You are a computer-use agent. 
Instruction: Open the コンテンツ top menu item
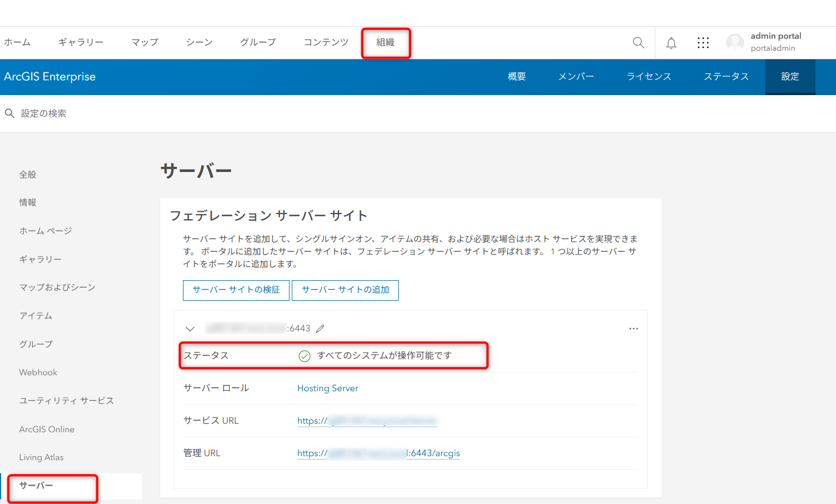tap(326, 43)
